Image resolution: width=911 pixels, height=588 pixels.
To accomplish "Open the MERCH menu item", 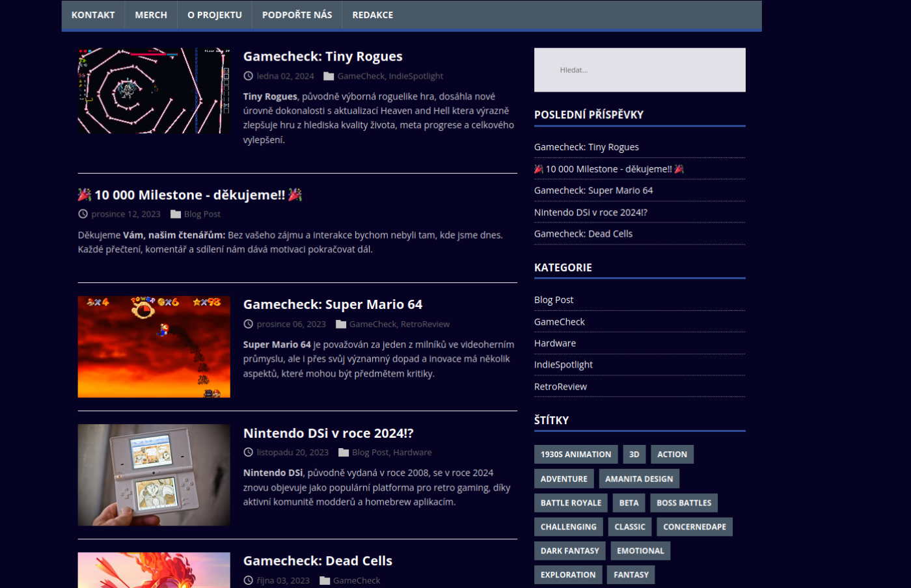I will pyautogui.click(x=151, y=15).
